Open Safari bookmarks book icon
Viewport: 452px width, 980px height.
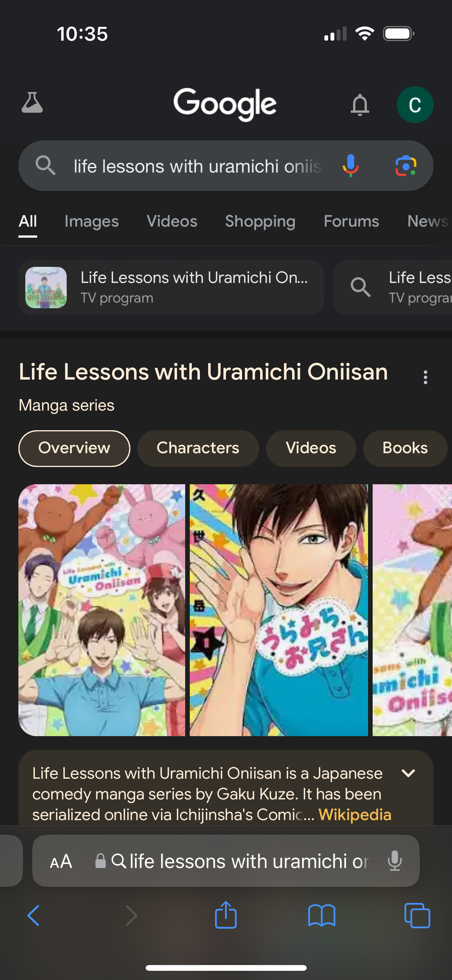322,916
